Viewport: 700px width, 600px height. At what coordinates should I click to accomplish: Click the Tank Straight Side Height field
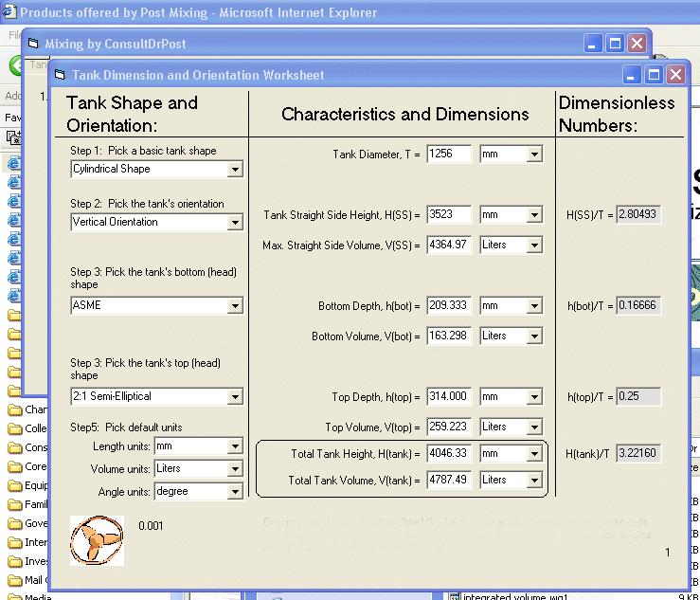pyautogui.click(x=449, y=214)
